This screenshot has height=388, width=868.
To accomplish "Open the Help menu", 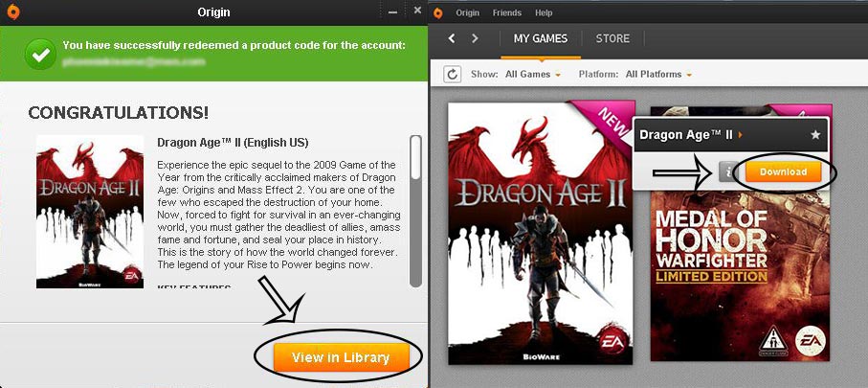I will point(544,12).
